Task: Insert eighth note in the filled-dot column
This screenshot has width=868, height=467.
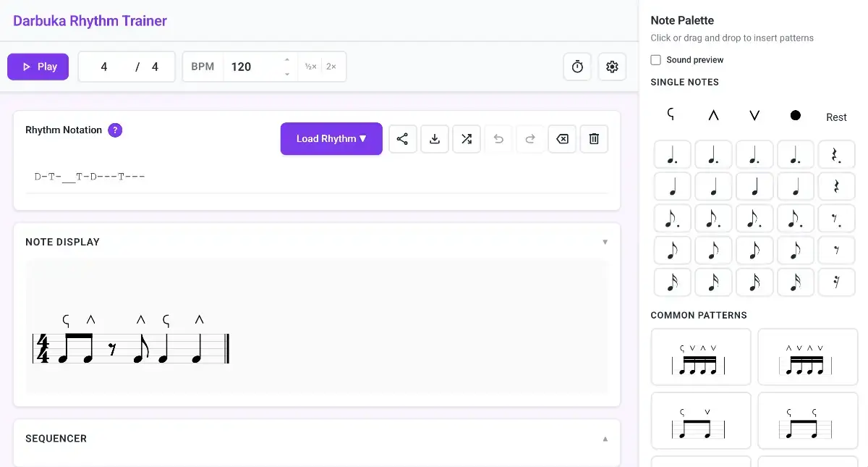Action: click(796, 250)
